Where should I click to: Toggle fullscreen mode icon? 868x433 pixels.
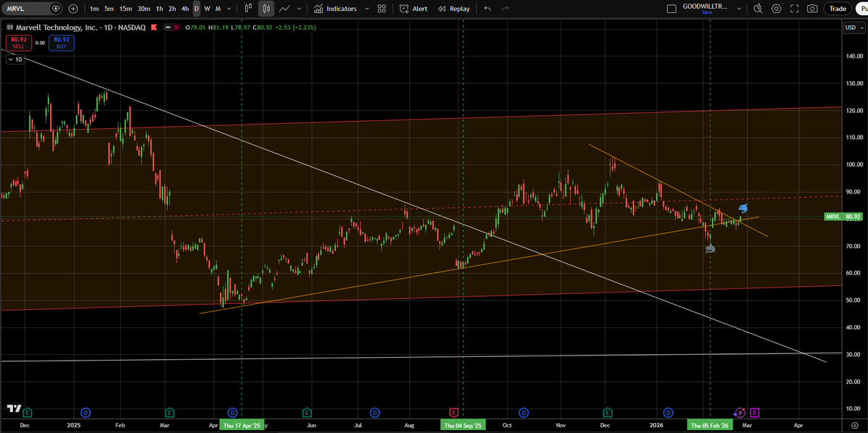[x=794, y=9]
